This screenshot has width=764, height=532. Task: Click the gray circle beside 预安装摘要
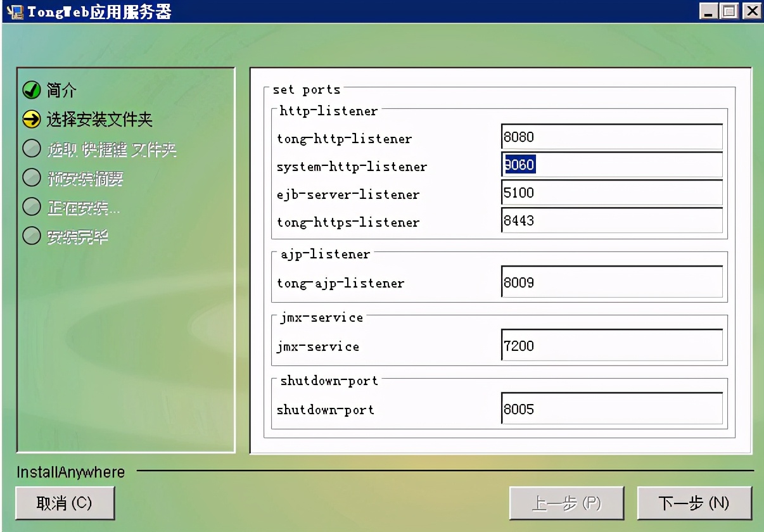31,178
